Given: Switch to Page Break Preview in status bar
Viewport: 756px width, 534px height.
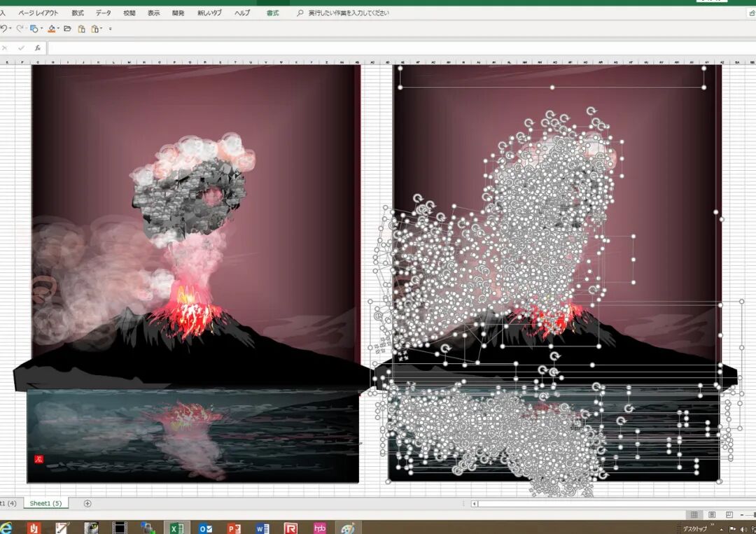Looking at the screenshot, I should tap(729, 514).
